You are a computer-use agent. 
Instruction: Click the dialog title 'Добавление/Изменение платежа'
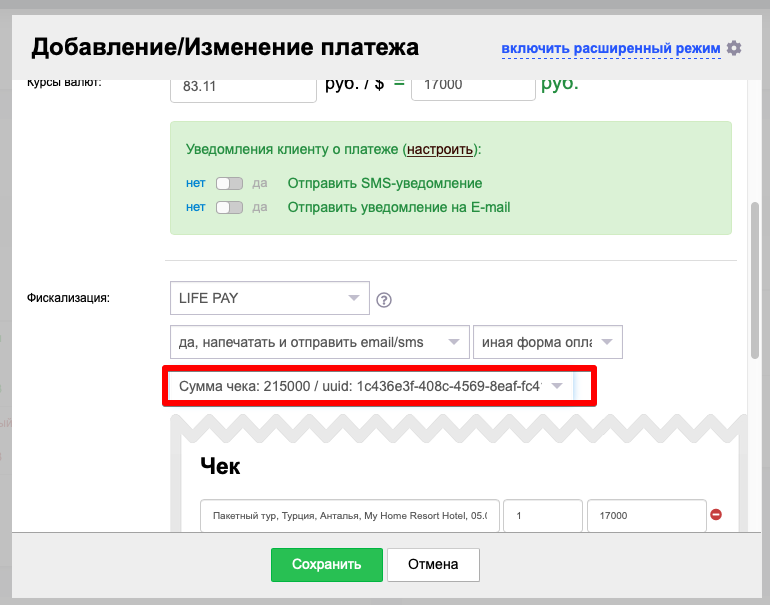tap(225, 48)
